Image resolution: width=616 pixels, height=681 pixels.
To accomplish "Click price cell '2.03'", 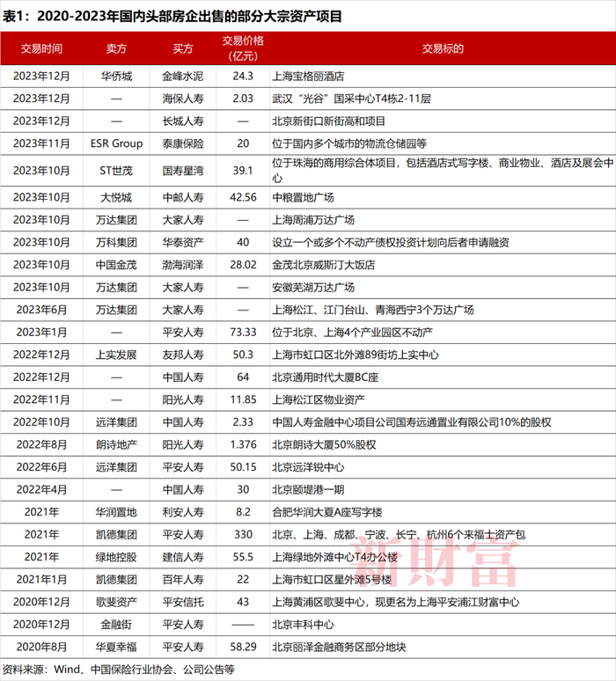I will (x=243, y=99).
